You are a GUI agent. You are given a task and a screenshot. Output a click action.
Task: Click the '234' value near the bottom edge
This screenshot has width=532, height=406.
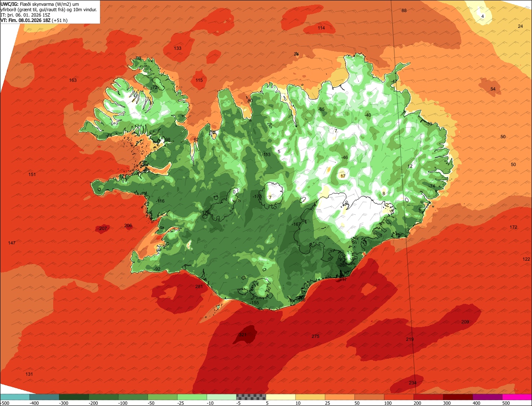pyautogui.click(x=412, y=383)
